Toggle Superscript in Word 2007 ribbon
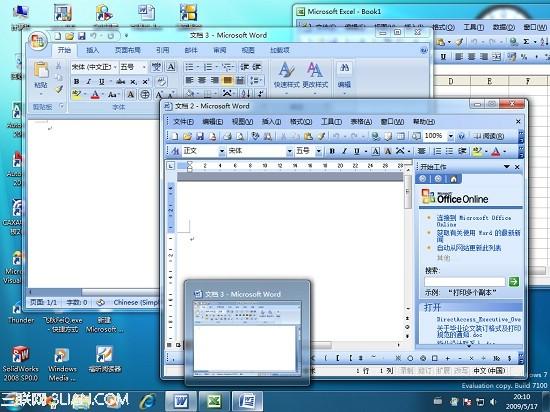This screenshot has height=412, width=550. (146, 81)
